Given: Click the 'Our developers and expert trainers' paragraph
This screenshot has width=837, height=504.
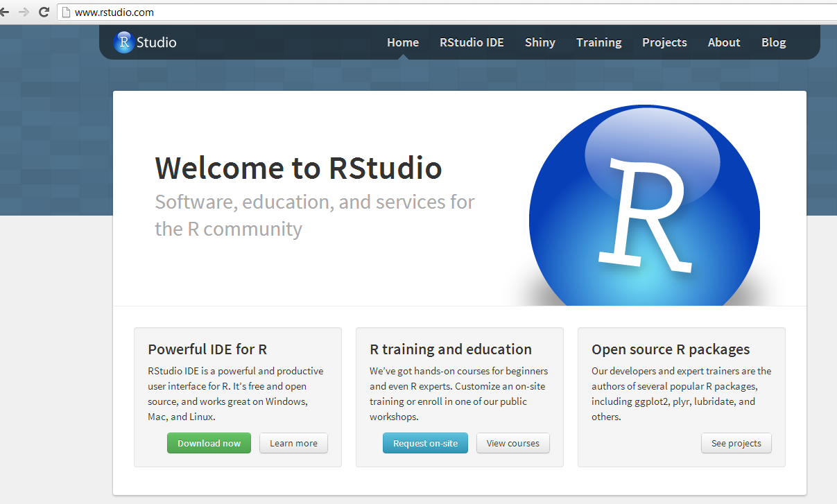Looking at the screenshot, I should pyautogui.click(x=682, y=394).
